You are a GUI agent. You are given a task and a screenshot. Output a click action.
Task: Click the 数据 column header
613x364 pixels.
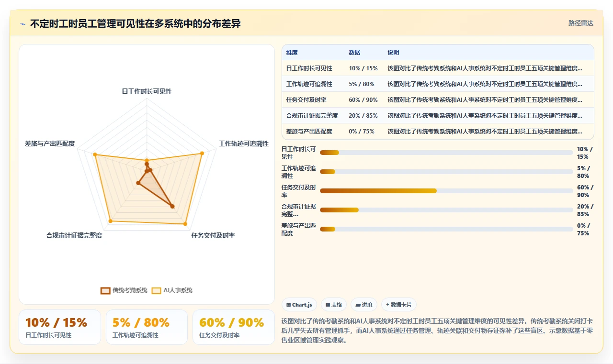click(x=354, y=53)
